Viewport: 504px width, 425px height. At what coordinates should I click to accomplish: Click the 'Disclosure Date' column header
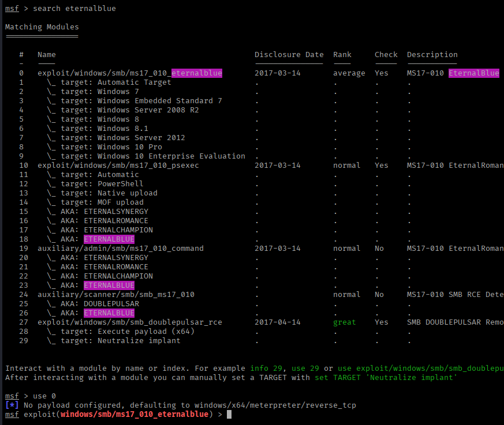point(289,55)
